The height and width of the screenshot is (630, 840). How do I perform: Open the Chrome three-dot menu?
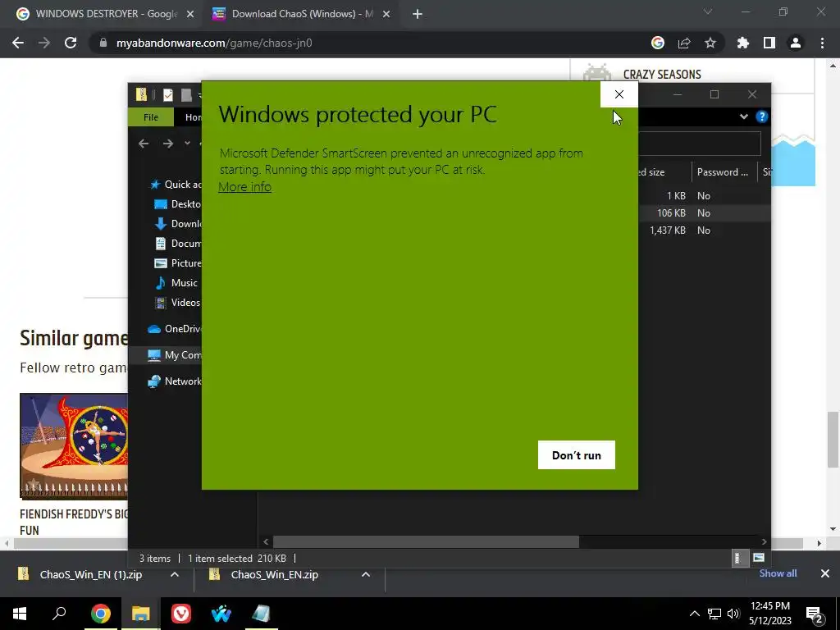[x=822, y=43]
